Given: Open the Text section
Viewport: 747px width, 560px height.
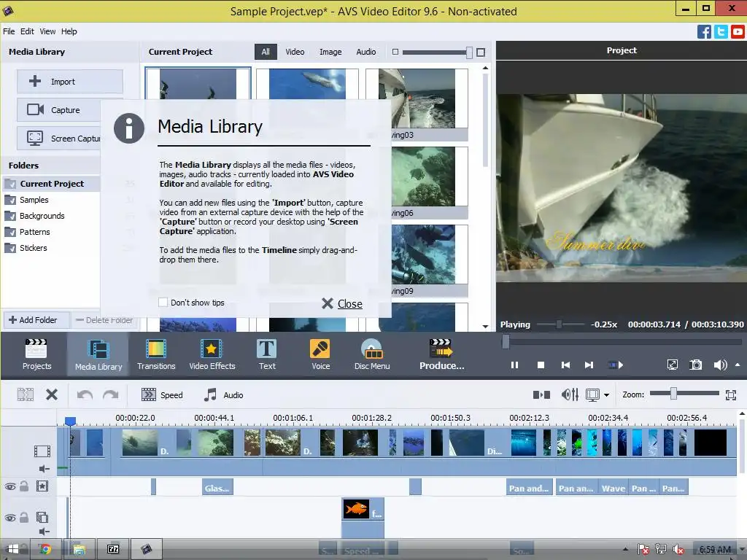Looking at the screenshot, I should [267, 354].
